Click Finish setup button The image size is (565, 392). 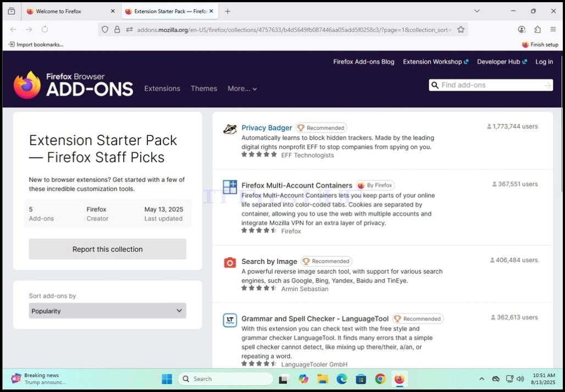pos(540,45)
